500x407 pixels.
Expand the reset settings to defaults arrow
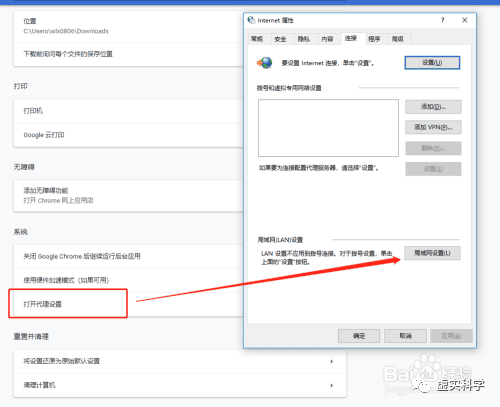click(x=332, y=361)
